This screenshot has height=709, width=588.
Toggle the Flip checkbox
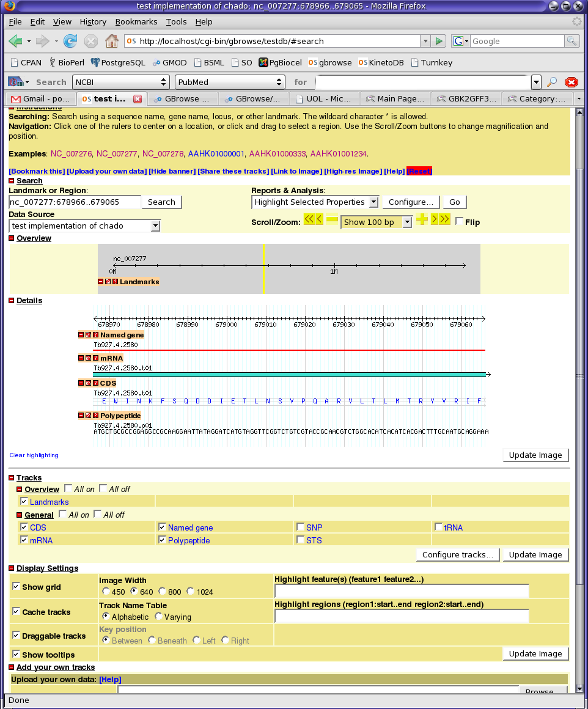459,222
